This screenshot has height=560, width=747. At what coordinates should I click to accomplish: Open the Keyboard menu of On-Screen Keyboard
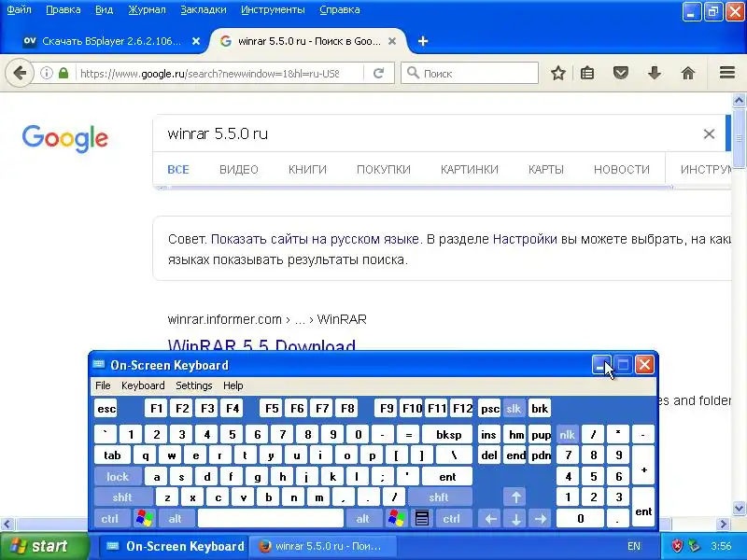(x=143, y=385)
